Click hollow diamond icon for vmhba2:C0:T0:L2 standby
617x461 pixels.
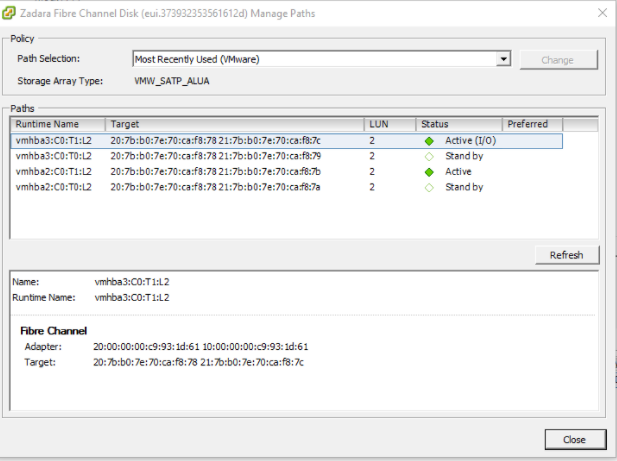[x=429, y=188]
